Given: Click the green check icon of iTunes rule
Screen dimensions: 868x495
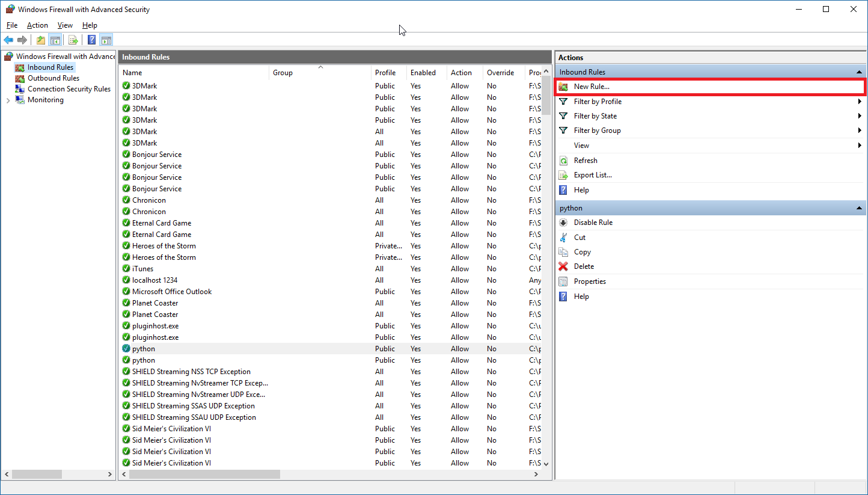Looking at the screenshot, I should click(x=126, y=269).
